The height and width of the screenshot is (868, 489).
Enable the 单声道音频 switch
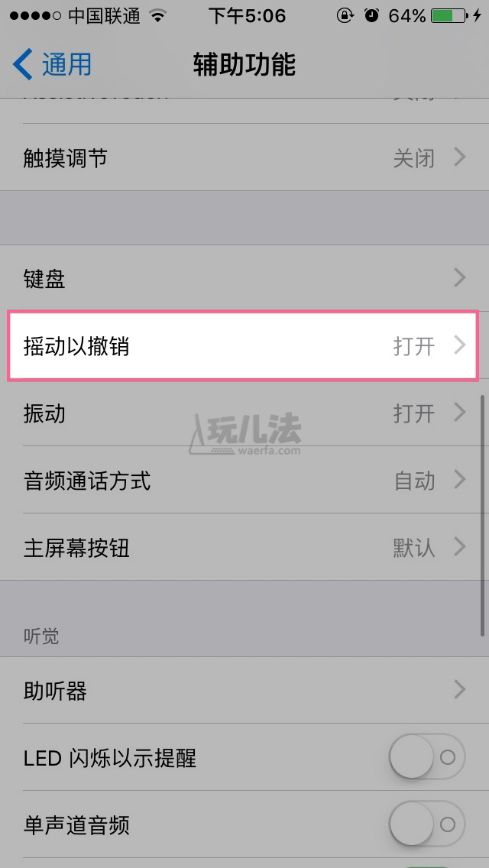click(427, 824)
